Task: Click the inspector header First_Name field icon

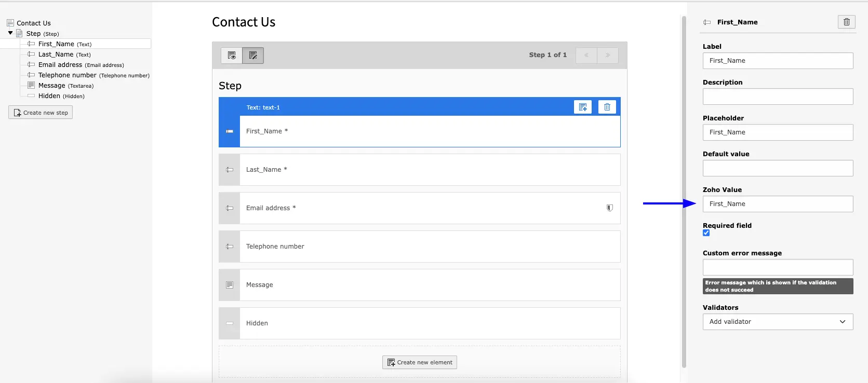Action: pyautogui.click(x=706, y=22)
